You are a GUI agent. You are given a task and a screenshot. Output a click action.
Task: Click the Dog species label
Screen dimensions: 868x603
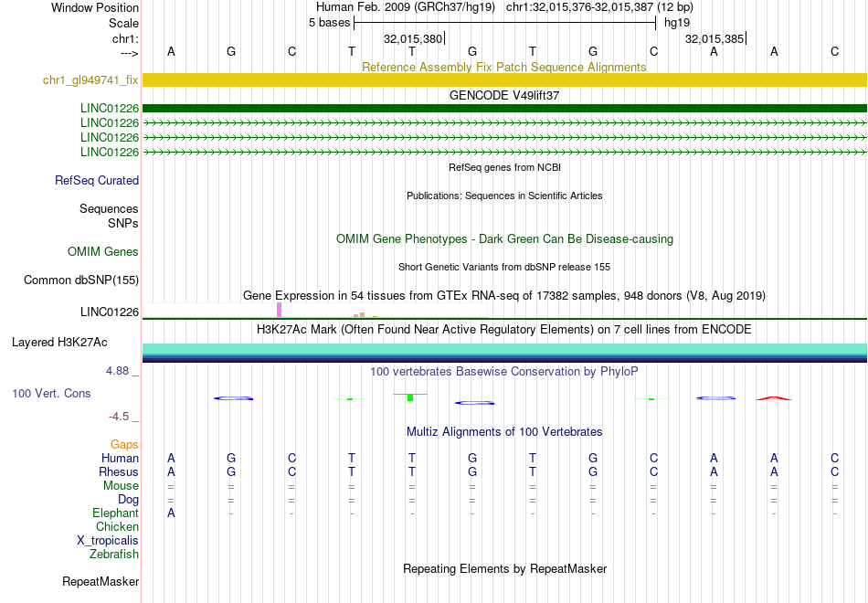pyautogui.click(x=128, y=500)
